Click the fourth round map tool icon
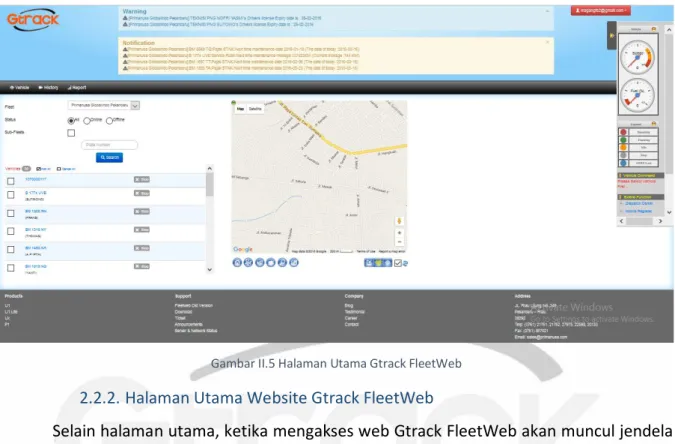This screenshot has height=444, width=675. tap(271, 263)
